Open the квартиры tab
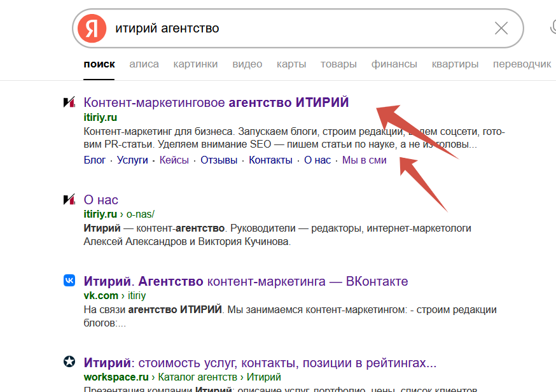Viewport: 556px width, 392px height. coord(455,64)
